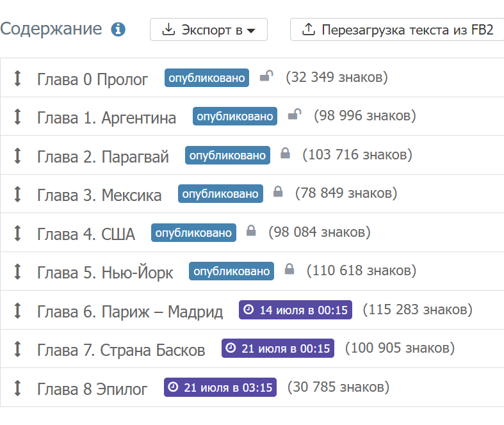This screenshot has height=425, width=504.
Task: Open the Экспорт в dropdown
Action: (209, 29)
